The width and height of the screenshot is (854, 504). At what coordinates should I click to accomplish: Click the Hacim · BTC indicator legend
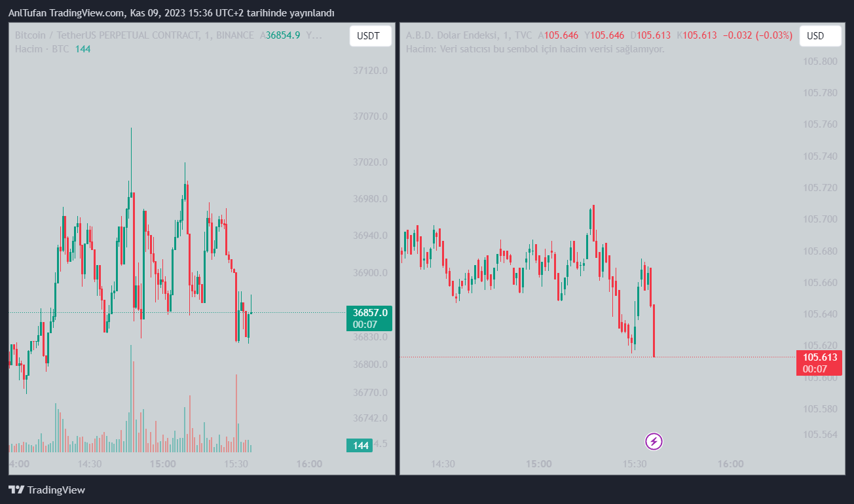[43, 49]
